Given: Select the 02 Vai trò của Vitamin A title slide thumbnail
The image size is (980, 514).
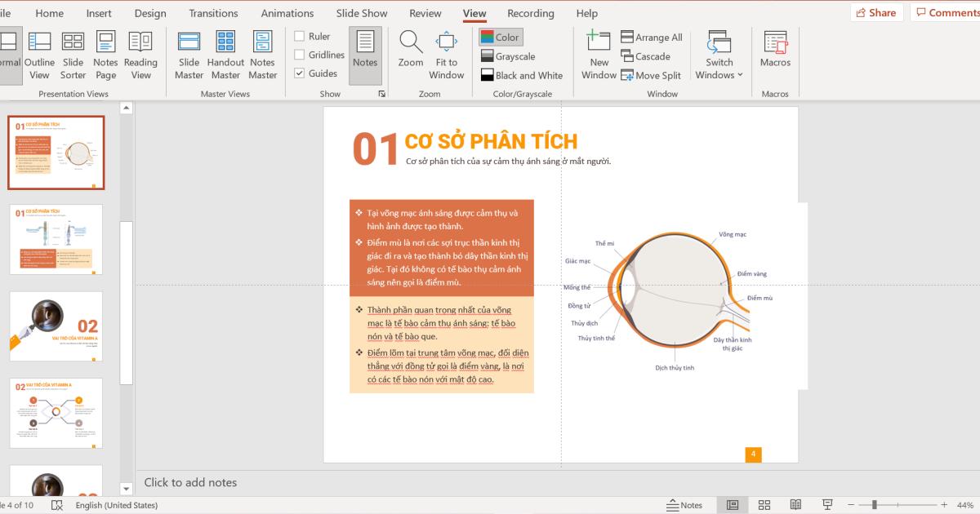Looking at the screenshot, I should (x=56, y=326).
